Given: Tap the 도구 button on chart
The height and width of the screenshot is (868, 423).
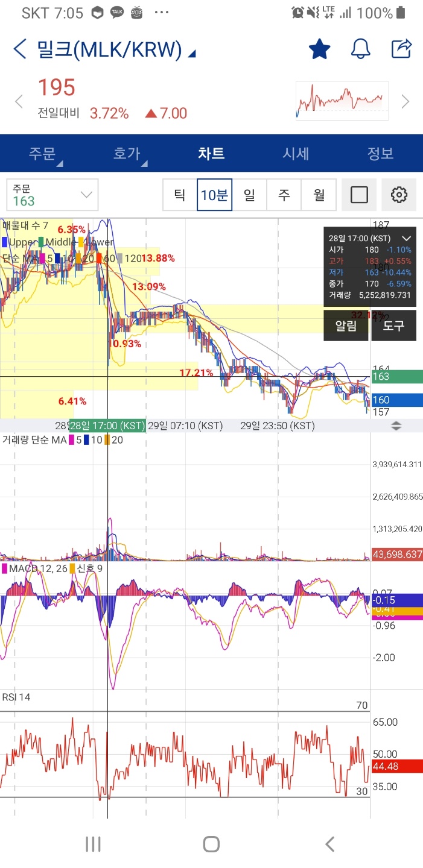Looking at the screenshot, I should tap(393, 325).
